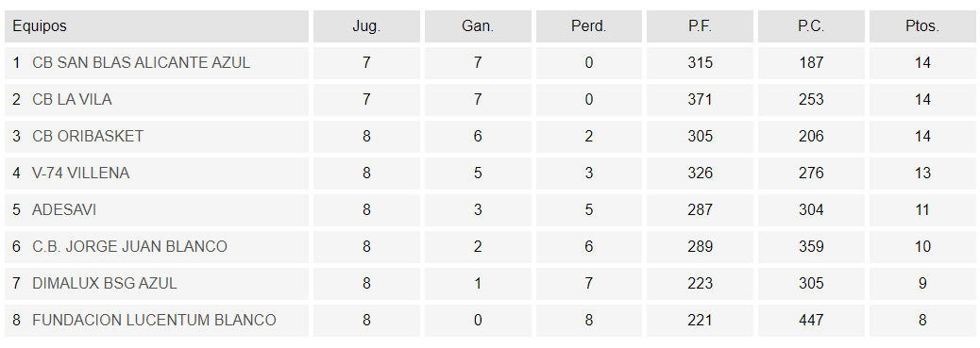The width and height of the screenshot is (980, 348).
Task: Click the Ptos. column header
Action: (x=921, y=26)
